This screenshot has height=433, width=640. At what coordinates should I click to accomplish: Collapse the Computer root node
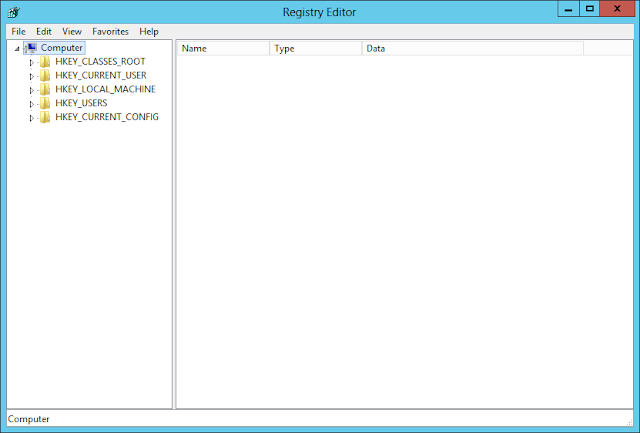(17, 49)
